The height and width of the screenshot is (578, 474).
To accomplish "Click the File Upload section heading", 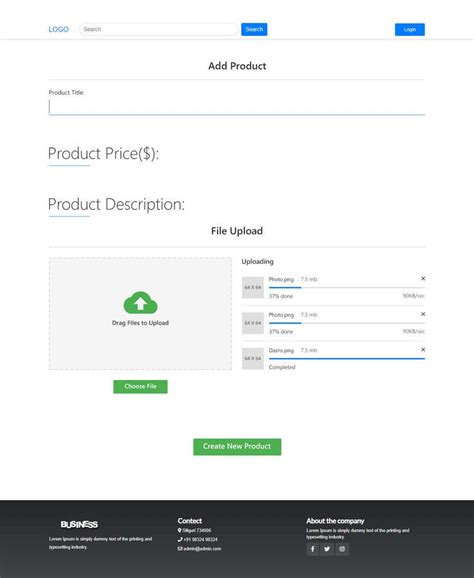I will point(237,231).
